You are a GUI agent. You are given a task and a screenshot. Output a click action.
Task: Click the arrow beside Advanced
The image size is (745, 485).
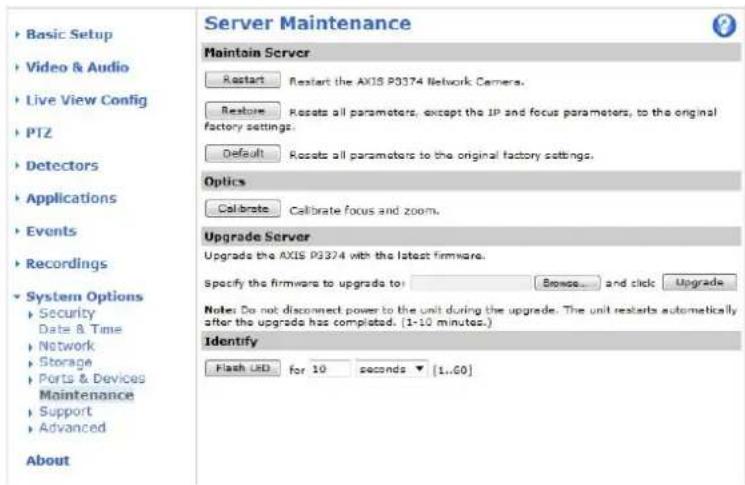click(30, 429)
